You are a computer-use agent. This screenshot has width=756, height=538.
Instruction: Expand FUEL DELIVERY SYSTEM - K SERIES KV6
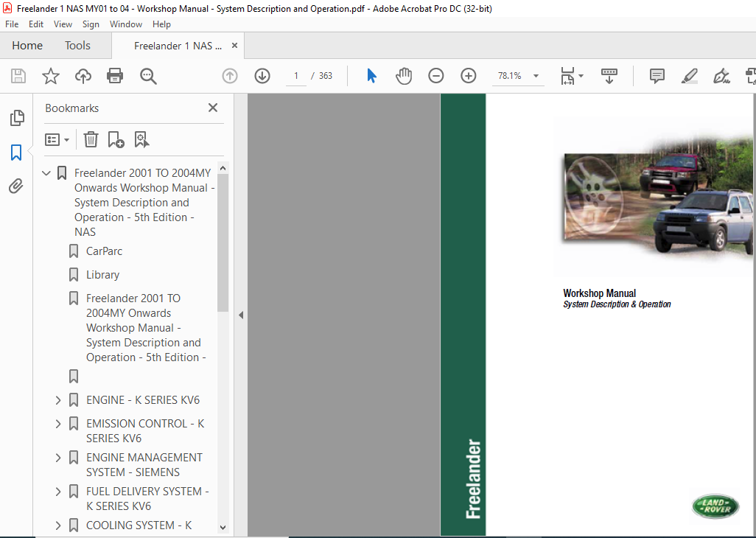click(x=58, y=492)
